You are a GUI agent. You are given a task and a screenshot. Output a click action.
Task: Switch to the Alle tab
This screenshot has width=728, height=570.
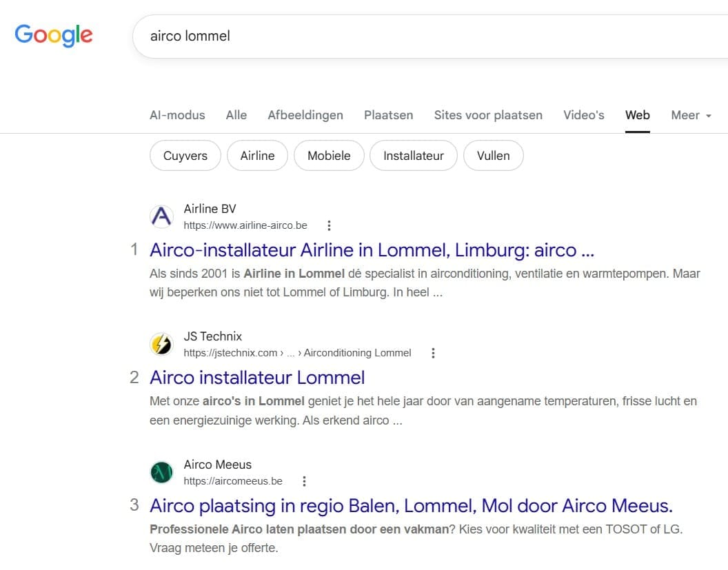point(236,115)
